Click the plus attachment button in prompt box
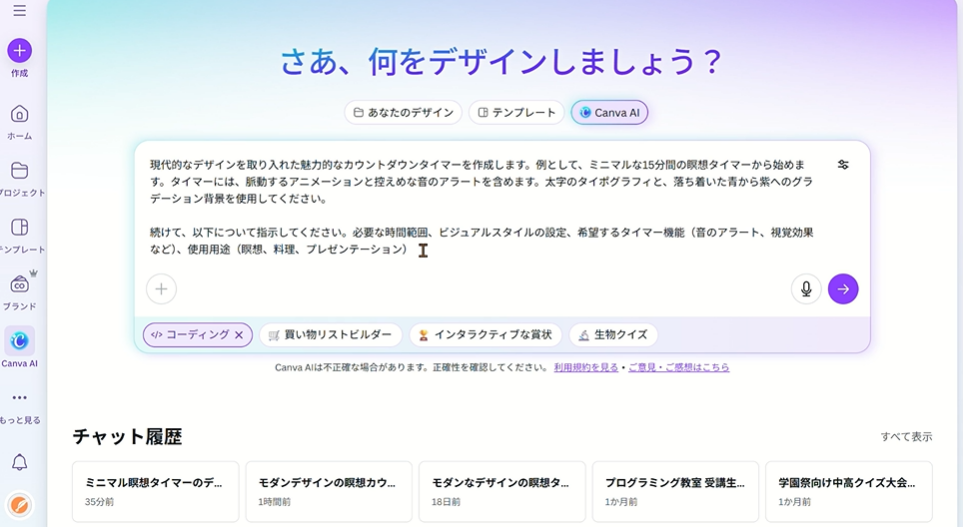This screenshot has width=963, height=527. tap(162, 289)
